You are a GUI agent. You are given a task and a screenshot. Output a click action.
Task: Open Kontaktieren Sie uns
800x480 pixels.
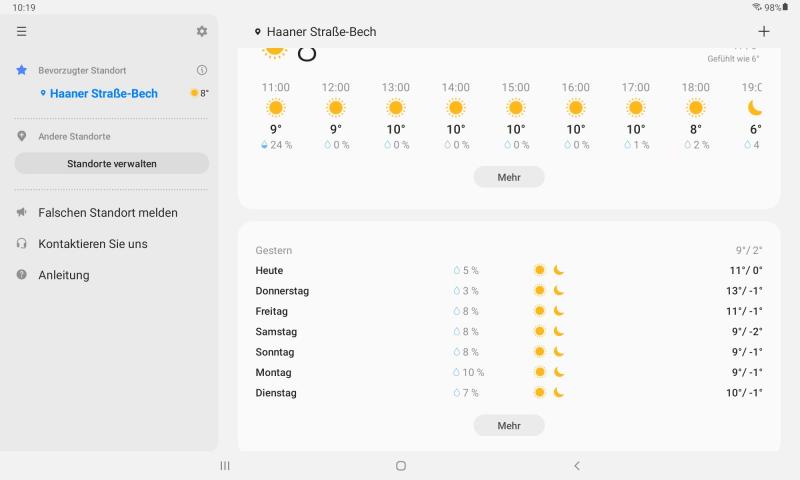(92, 244)
